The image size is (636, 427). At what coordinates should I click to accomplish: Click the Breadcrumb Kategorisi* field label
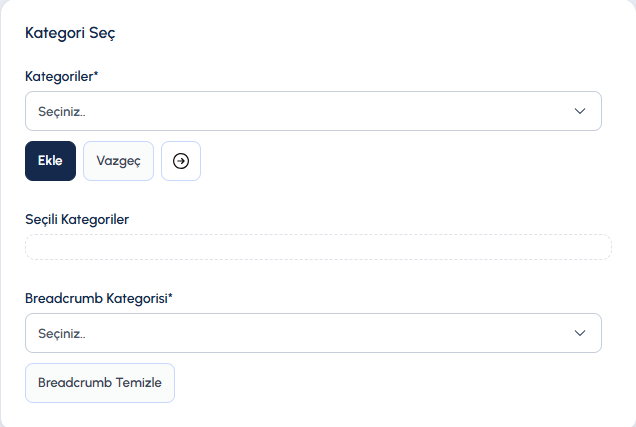click(99, 298)
